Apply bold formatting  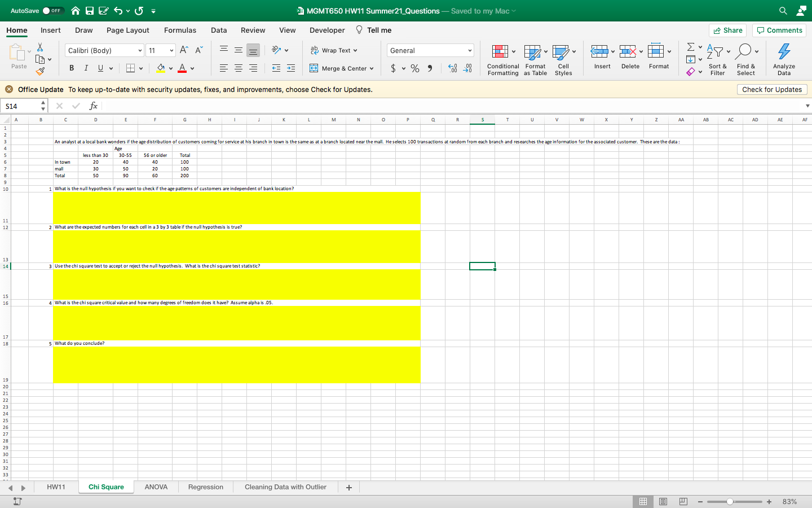coord(71,68)
